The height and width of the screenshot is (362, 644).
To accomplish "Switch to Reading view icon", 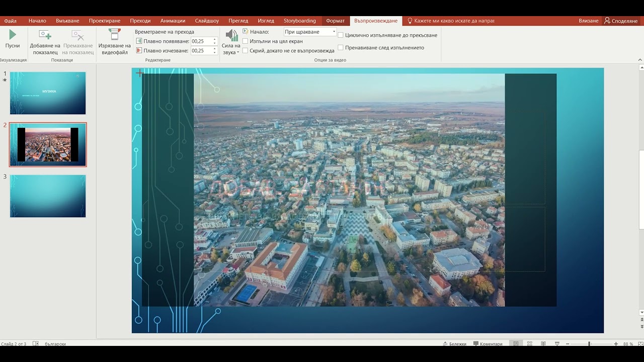I will (x=543, y=344).
